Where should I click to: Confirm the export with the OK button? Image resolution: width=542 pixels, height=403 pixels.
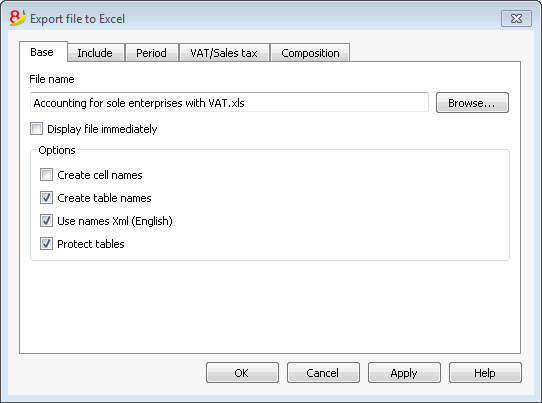[242, 373]
